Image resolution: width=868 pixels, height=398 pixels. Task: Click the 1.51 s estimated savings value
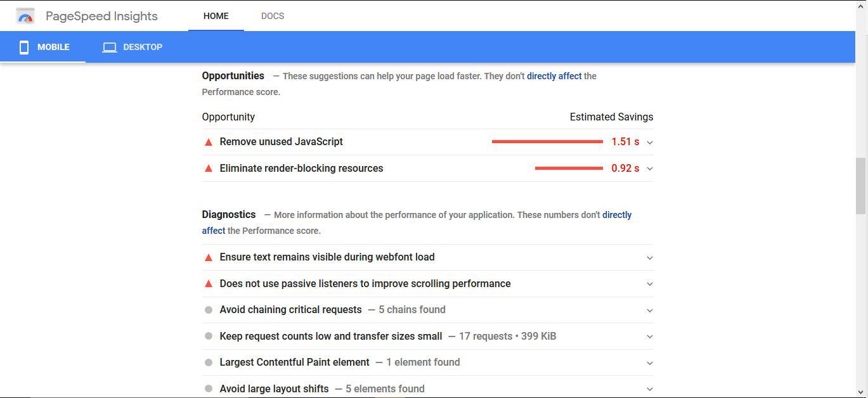(x=625, y=142)
